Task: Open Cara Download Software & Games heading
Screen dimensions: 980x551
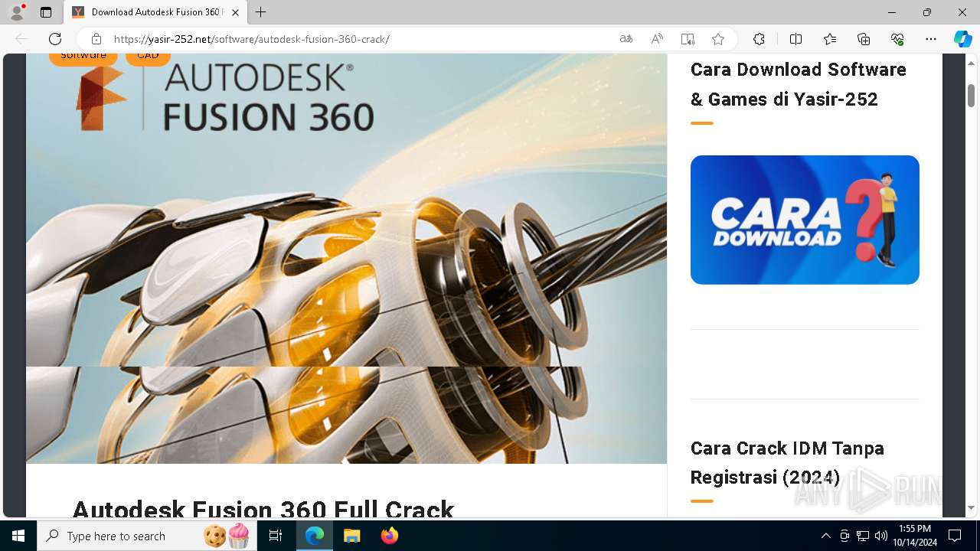Action: pos(799,84)
